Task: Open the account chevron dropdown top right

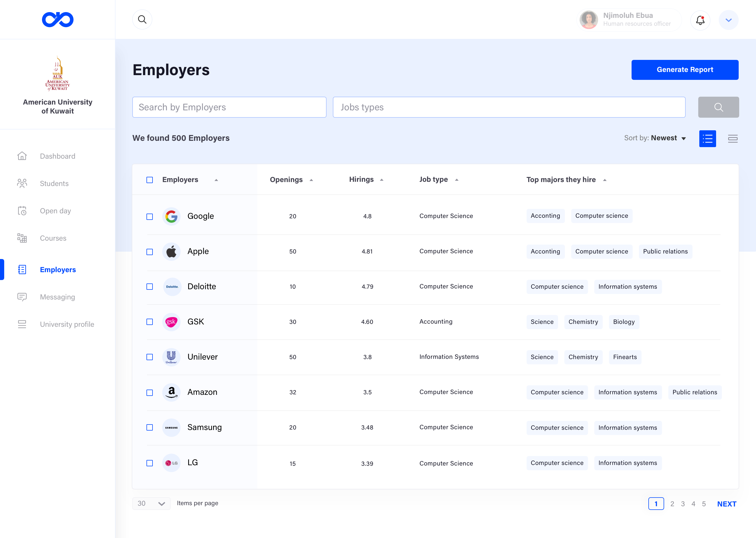Action: [x=728, y=20]
